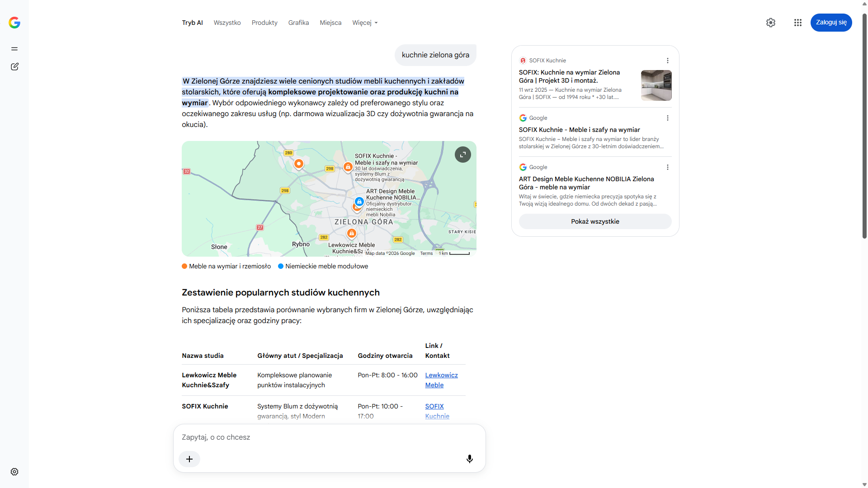Open options menu for ART Design Meble result

click(x=668, y=167)
